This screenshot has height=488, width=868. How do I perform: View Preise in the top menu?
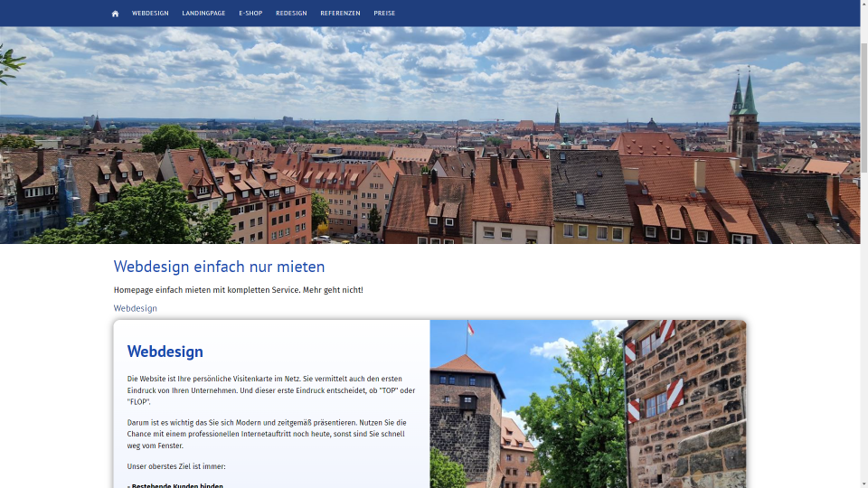click(384, 14)
